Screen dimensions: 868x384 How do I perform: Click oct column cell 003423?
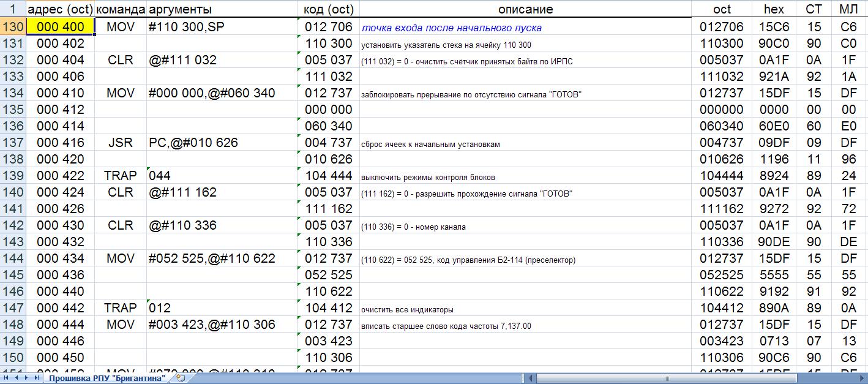point(722,341)
